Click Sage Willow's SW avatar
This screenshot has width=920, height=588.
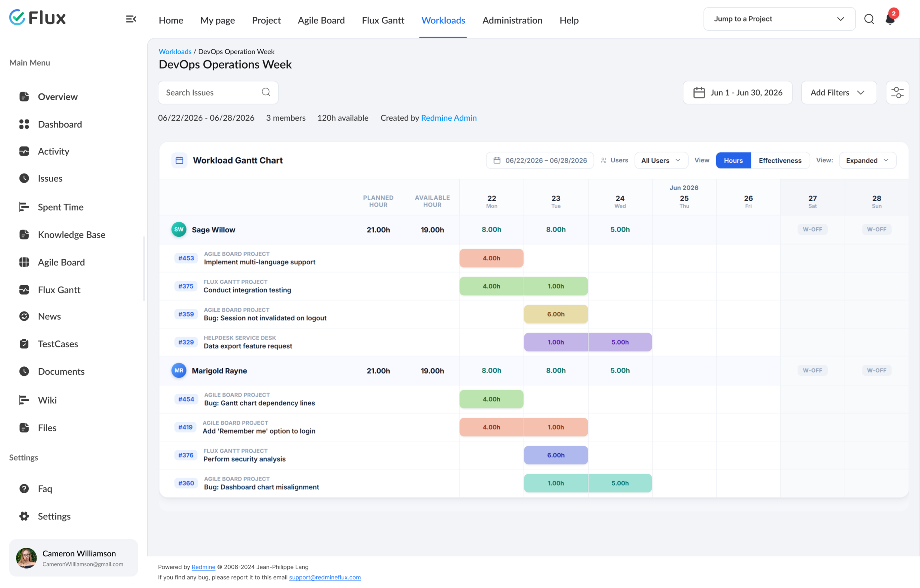[179, 230]
